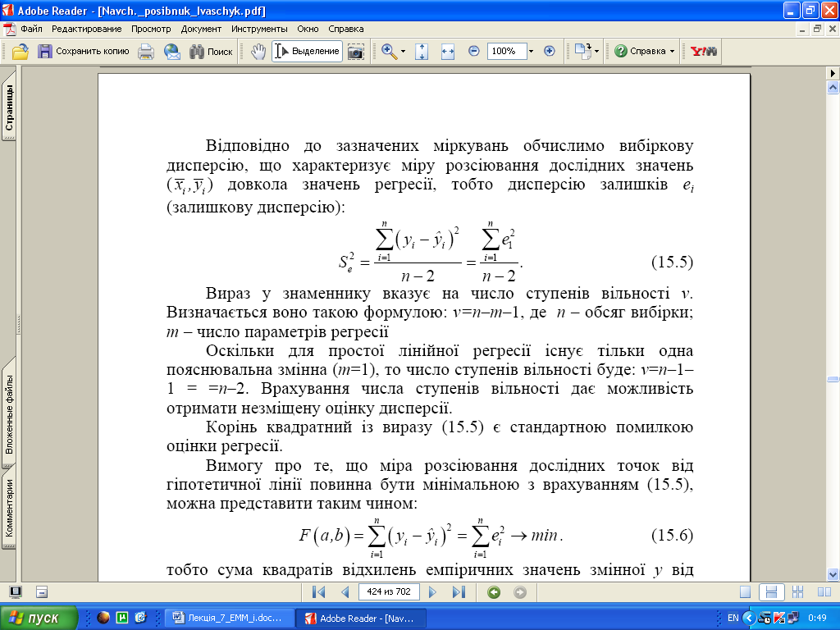This screenshot has width=840, height=630.
Task: Click the email globe envelope icon
Action: (x=172, y=52)
